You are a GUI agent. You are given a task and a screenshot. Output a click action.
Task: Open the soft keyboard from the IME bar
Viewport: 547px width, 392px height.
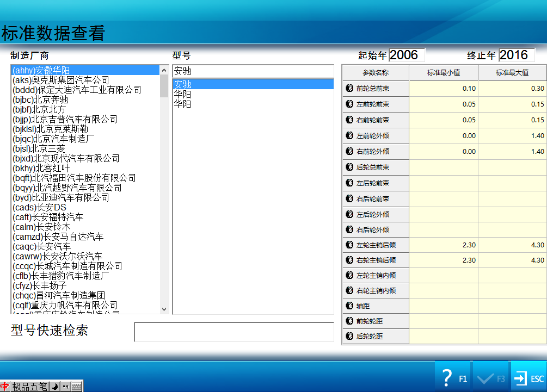pyautogui.click(x=76, y=387)
